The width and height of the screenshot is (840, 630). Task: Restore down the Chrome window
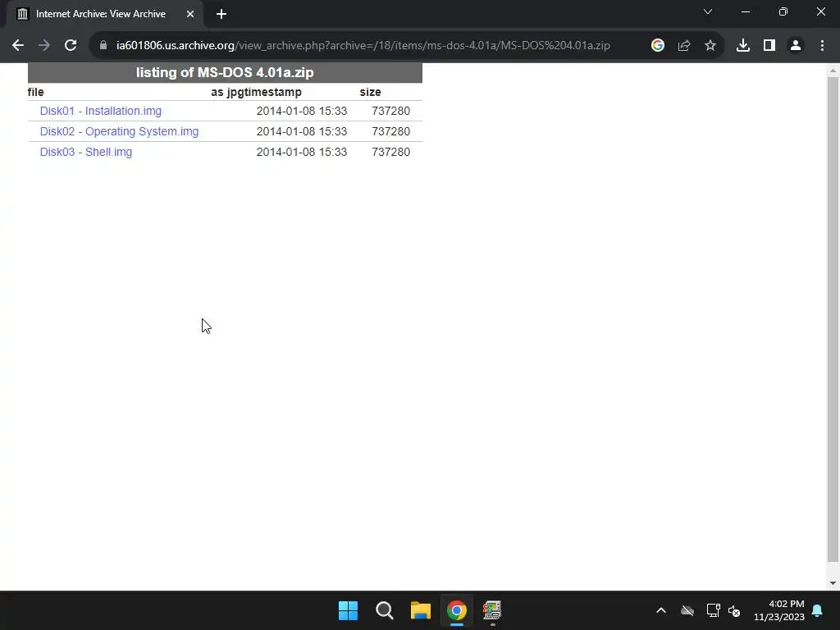pyautogui.click(x=783, y=11)
